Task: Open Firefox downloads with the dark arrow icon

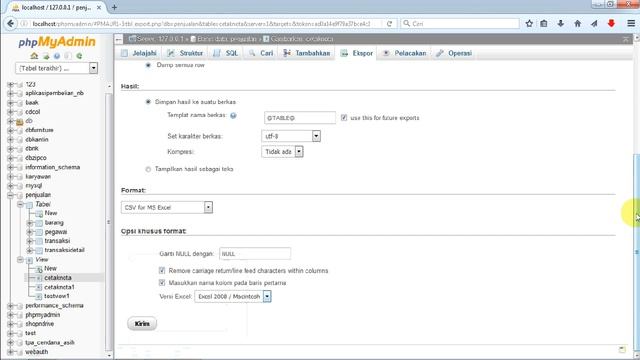Action: (560, 24)
